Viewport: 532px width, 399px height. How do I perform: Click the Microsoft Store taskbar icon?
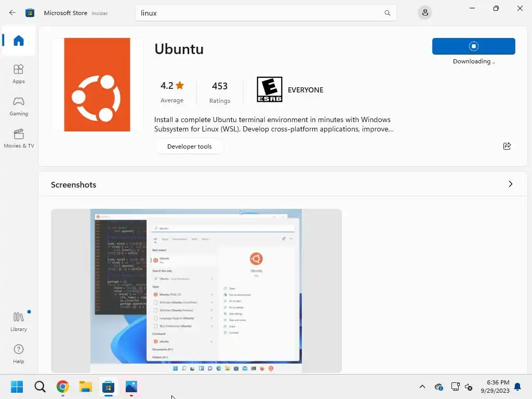click(108, 387)
